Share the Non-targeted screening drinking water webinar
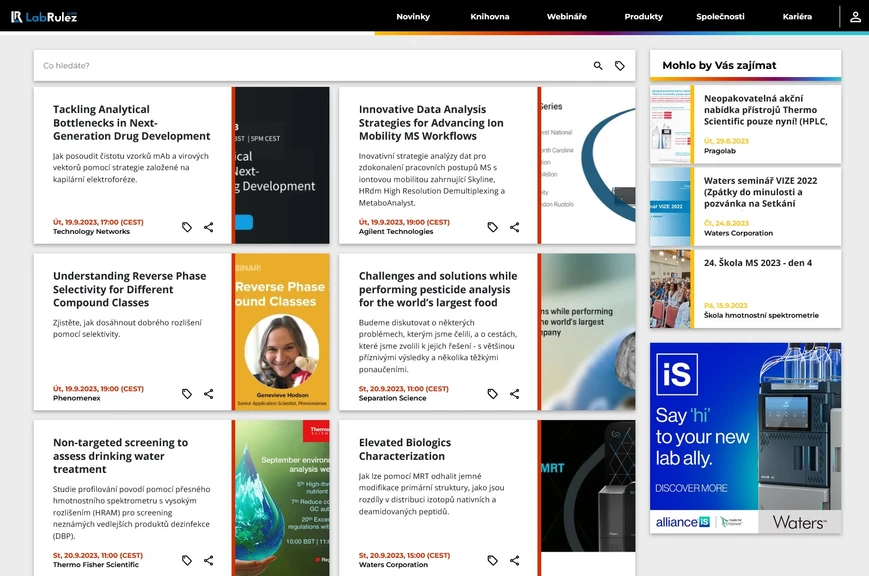Screen dimensions: 869x576 pyautogui.click(x=208, y=560)
